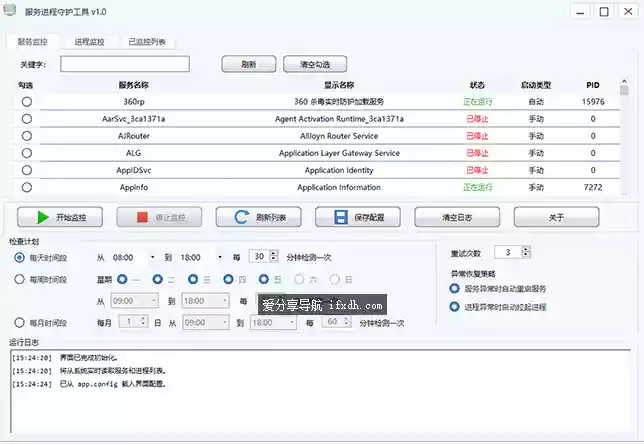The width and height of the screenshot is (644, 444).
Task: Click the 'Application Layer Gateway Service' cell
Action: click(339, 153)
